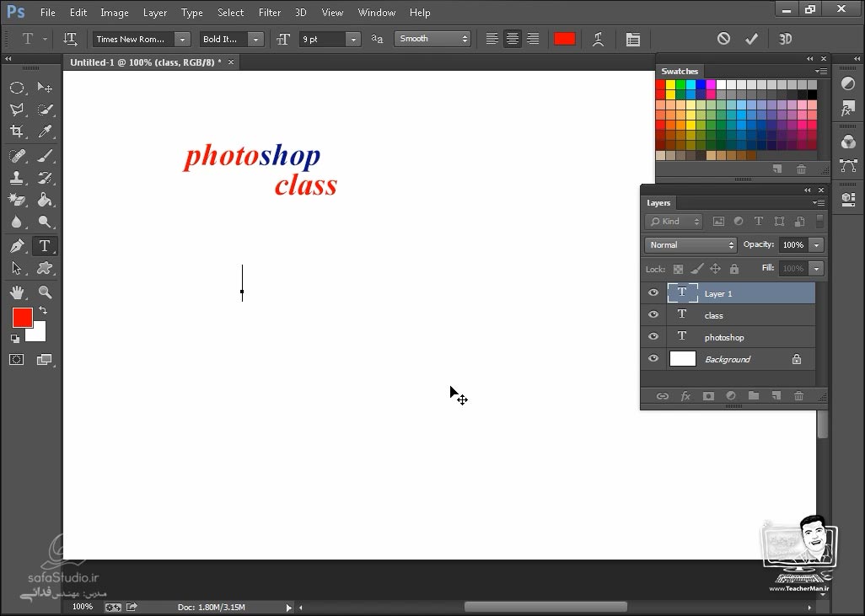
Task: Select the Elliptical Marquee tool
Action: tap(17, 87)
